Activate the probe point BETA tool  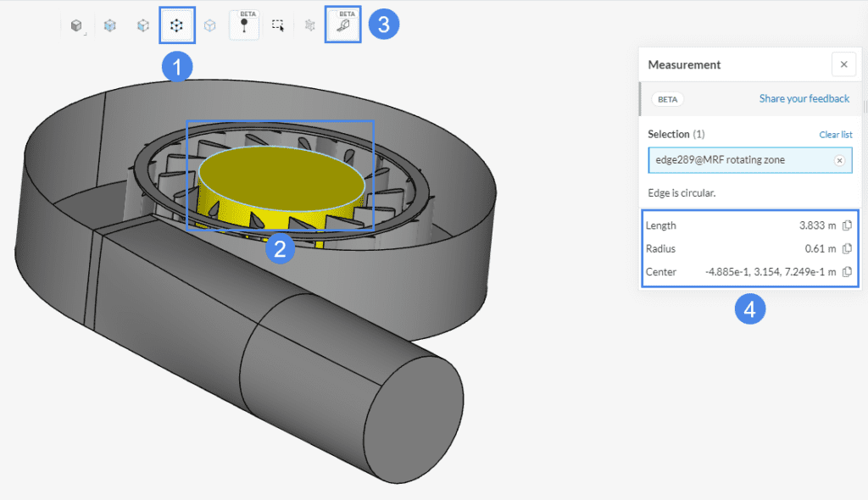[244, 25]
